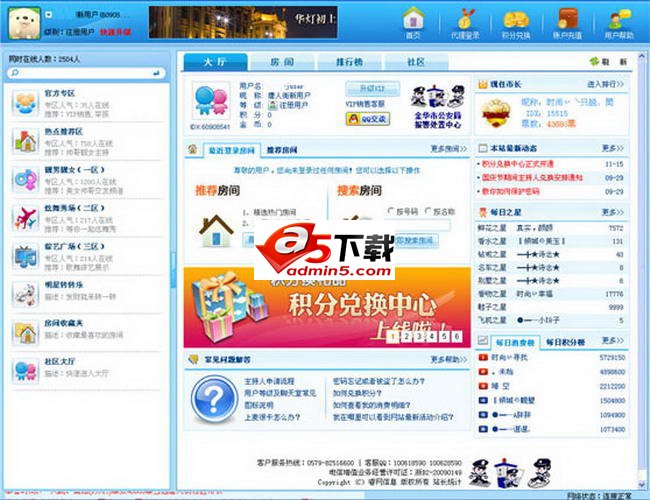Click the 代理登录 medal icon
Screen dimensions: 650x500
click(x=465, y=24)
